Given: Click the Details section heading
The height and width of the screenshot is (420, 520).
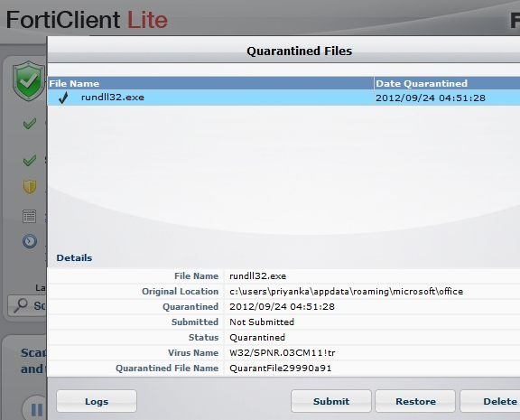Looking at the screenshot, I should tap(74, 257).
